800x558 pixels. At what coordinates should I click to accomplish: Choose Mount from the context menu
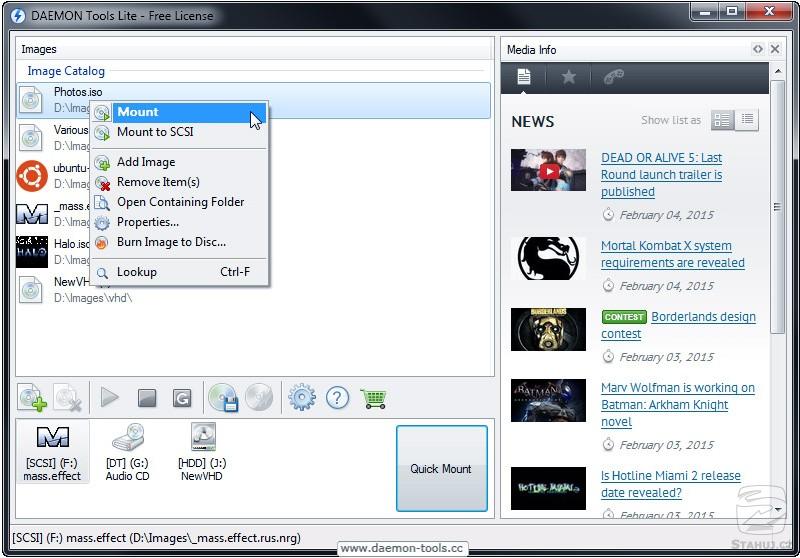click(x=138, y=112)
